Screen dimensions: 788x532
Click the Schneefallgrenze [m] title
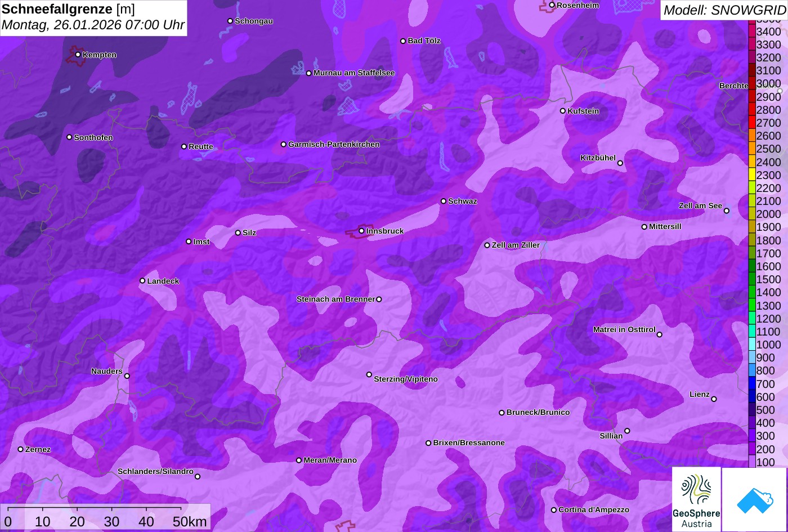[69, 9]
